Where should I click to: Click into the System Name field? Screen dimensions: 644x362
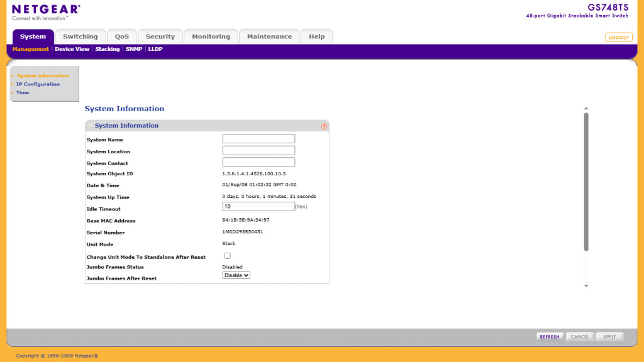coord(258,139)
